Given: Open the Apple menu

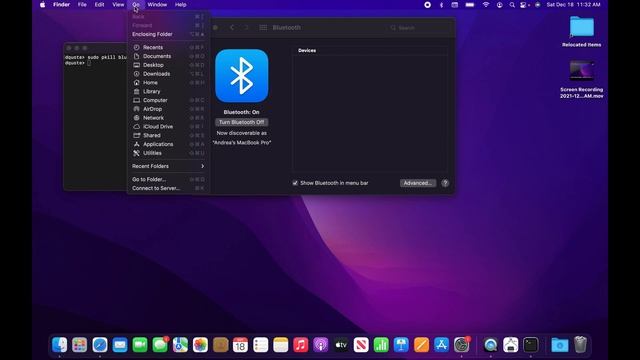Looking at the screenshot, I should [42, 5].
